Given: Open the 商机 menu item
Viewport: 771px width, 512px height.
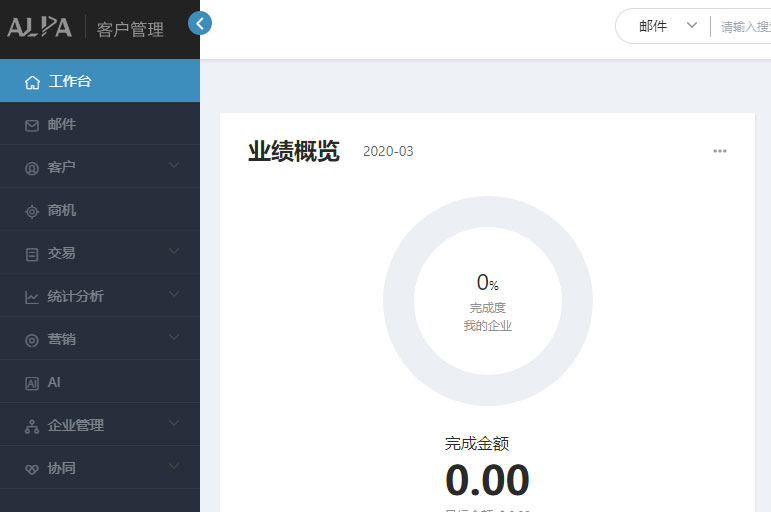Looking at the screenshot, I should click(100, 210).
